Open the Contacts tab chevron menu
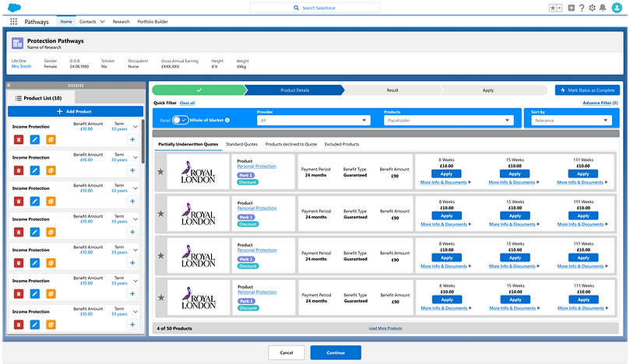The image size is (630, 364). (102, 22)
